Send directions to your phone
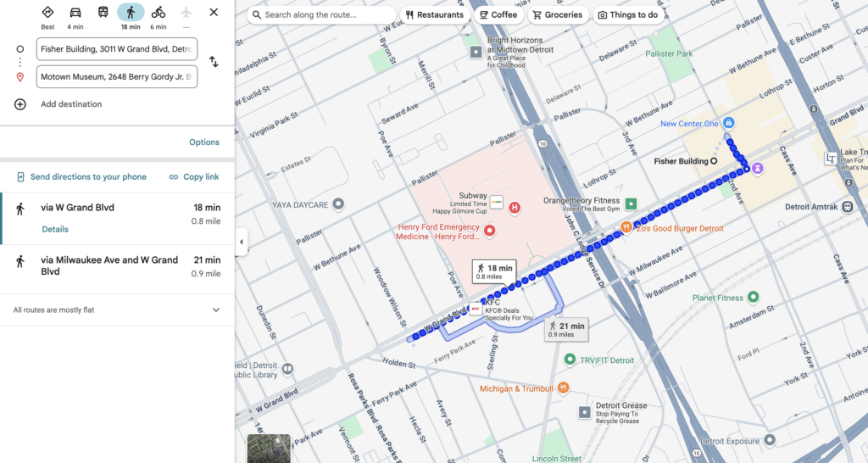The height and width of the screenshot is (463, 868). tap(82, 176)
